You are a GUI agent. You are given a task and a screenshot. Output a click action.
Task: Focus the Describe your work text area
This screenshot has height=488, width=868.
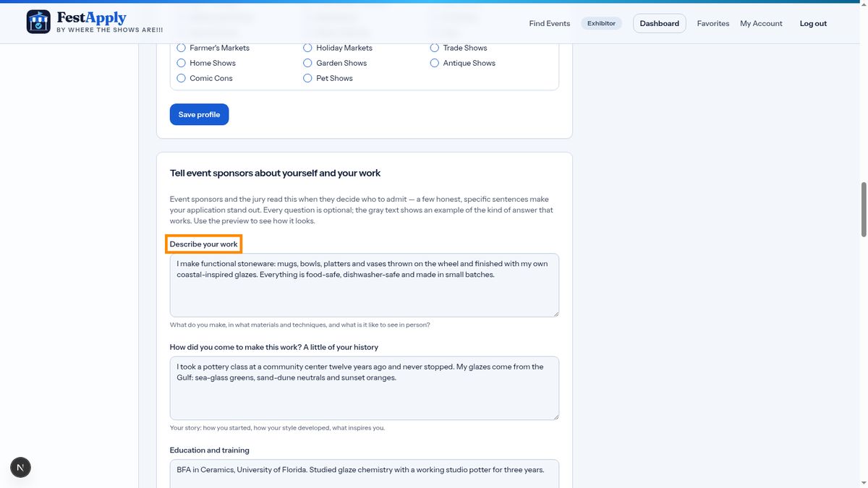tap(365, 285)
